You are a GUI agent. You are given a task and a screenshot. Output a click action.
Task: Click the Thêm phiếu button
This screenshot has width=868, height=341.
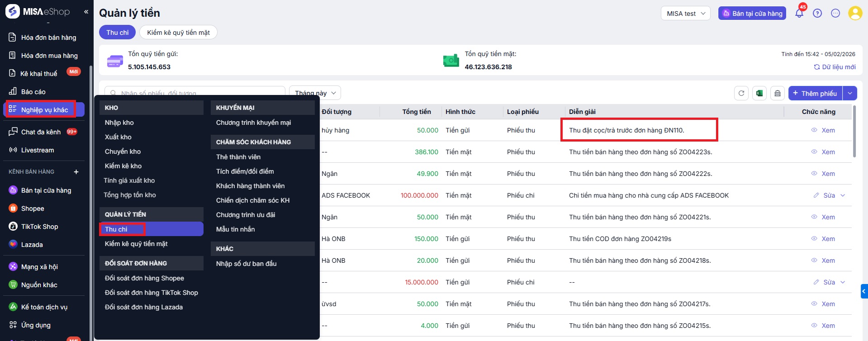(816, 93)
